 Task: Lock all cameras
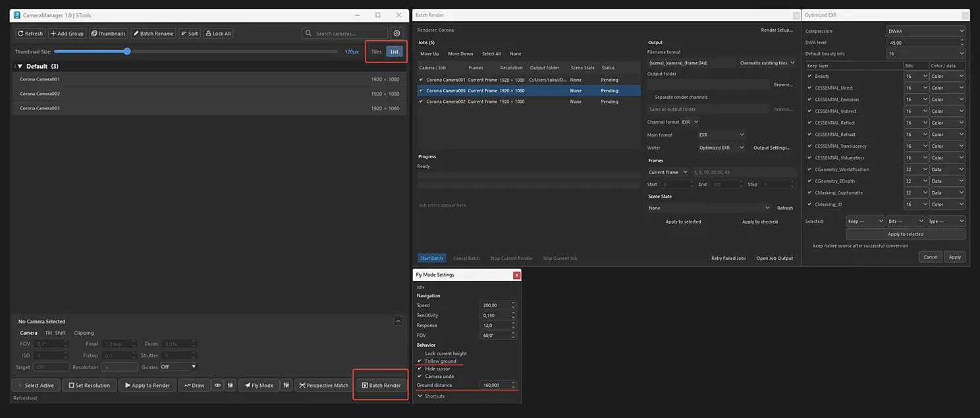pos(218,34)
